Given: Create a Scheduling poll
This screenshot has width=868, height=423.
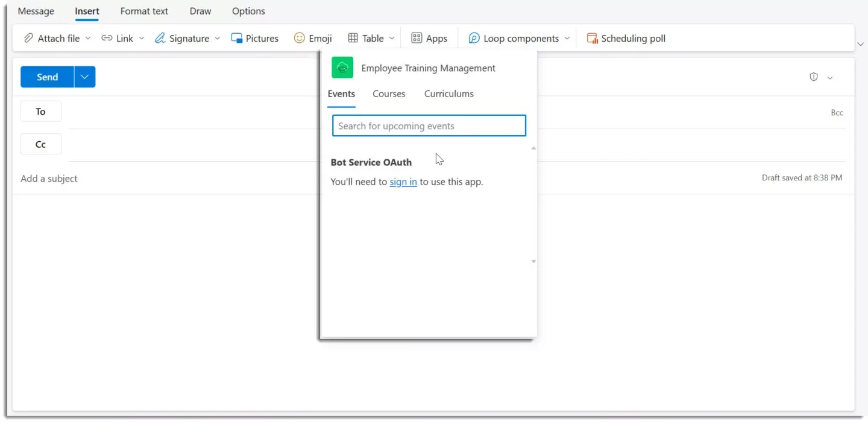Looking at the screenshot, I should 626,38.
